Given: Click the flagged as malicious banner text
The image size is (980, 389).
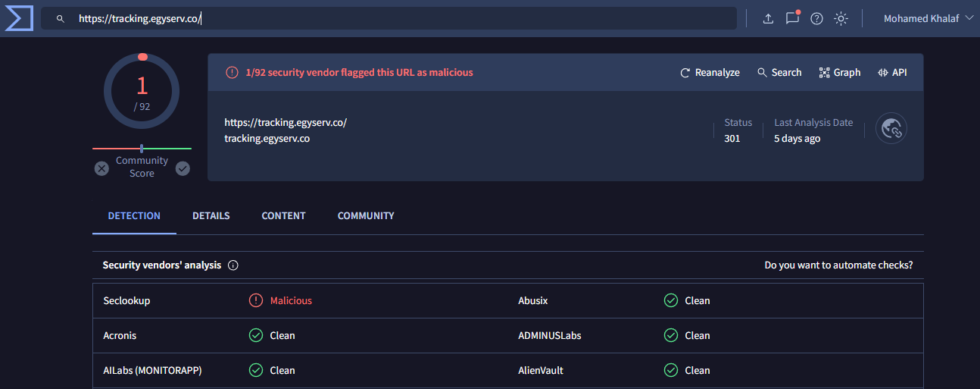Looking at the screenshot, I should click(x=359, y=73).
